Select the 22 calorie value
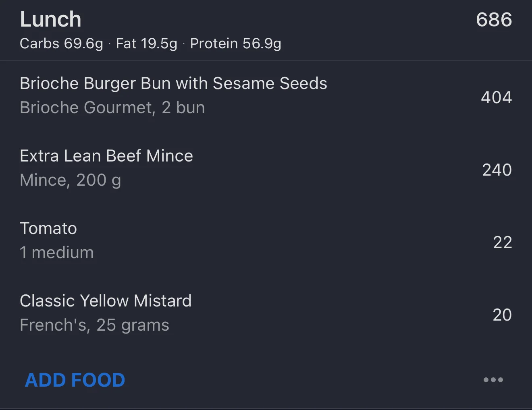This screenshot has height=410, width=532. pyautogui.click(x=502, y=242)
